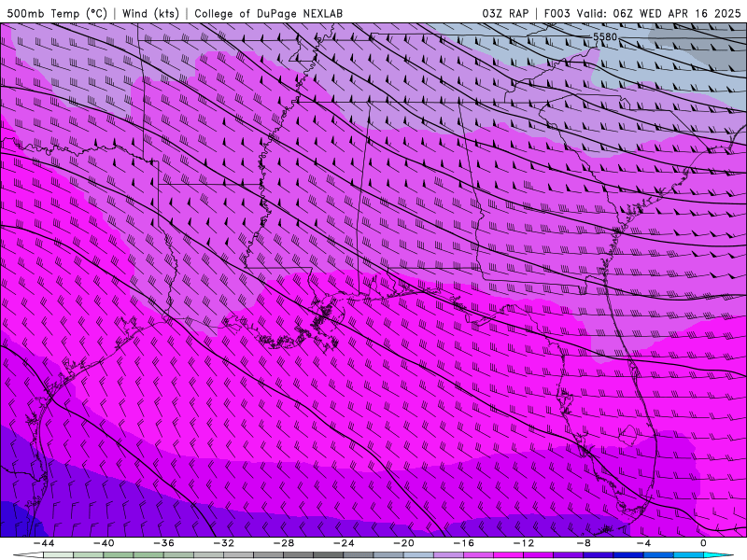
Task: Click the -44 colorbar tick label
Action: 44,543
